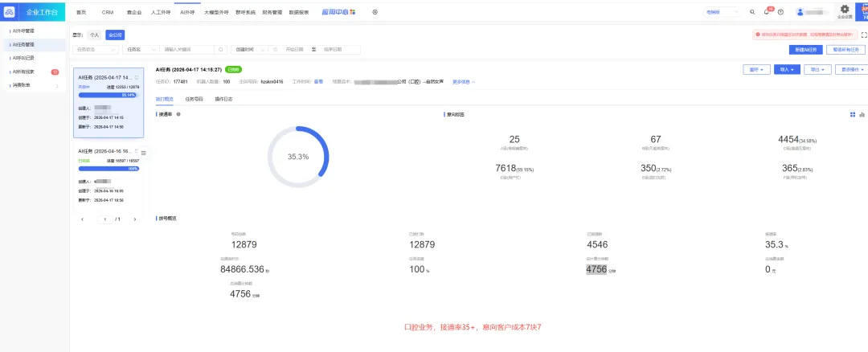
Task: Select 全公司 display option
Action: [x=115, y=35]
